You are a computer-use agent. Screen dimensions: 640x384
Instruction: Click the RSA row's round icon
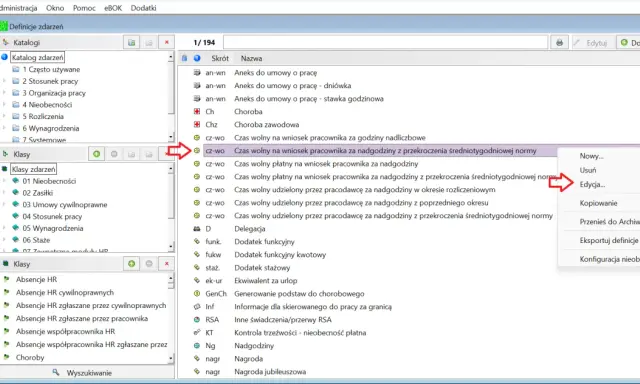[x=197, y=320]
